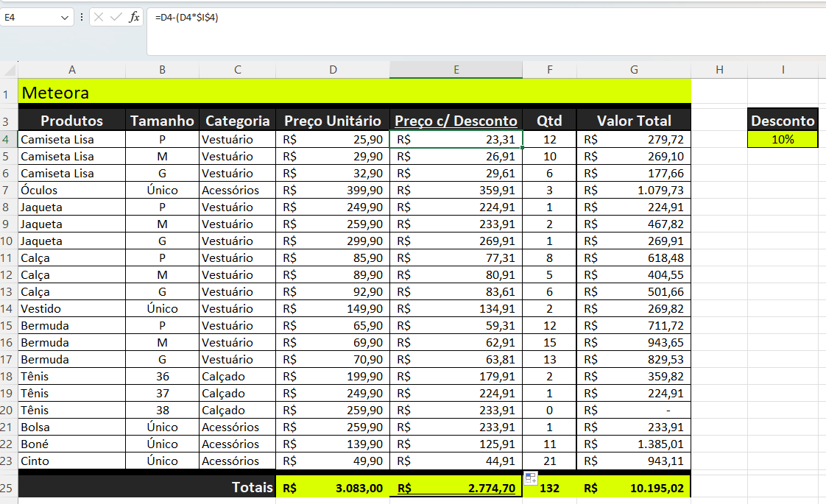Select the Calçado category in row 18

tap(238, 377)
